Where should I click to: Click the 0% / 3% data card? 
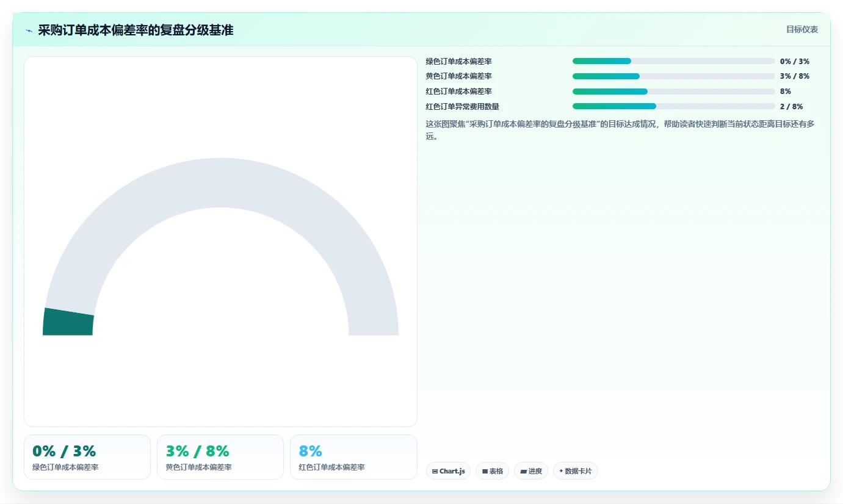(87, 457)
